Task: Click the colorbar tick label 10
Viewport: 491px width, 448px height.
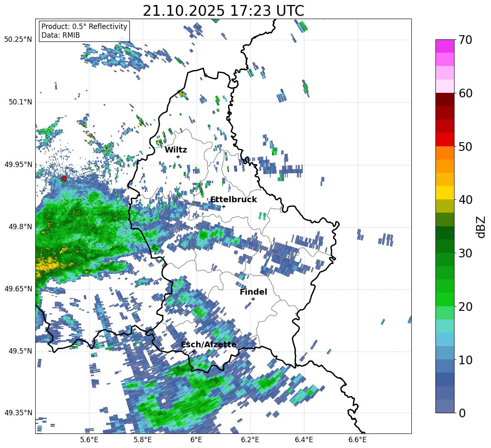Action: click(x=465, y=360)
